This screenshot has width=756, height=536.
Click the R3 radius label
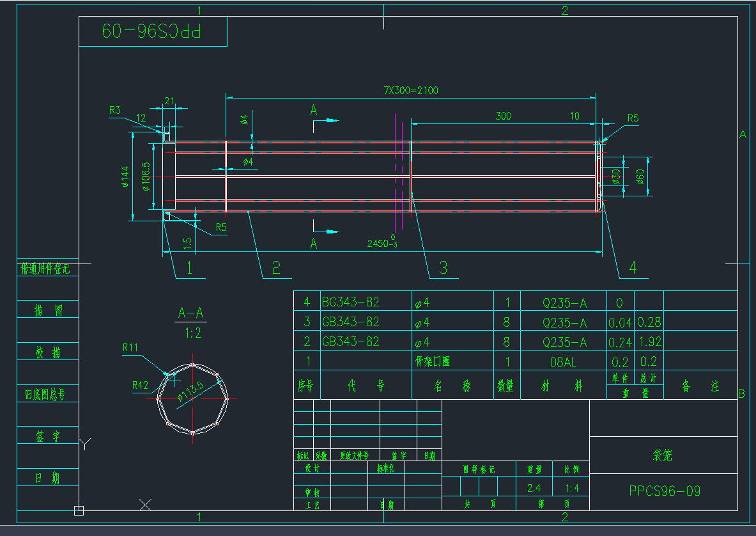pyautogui.click(x=115, y=110)
